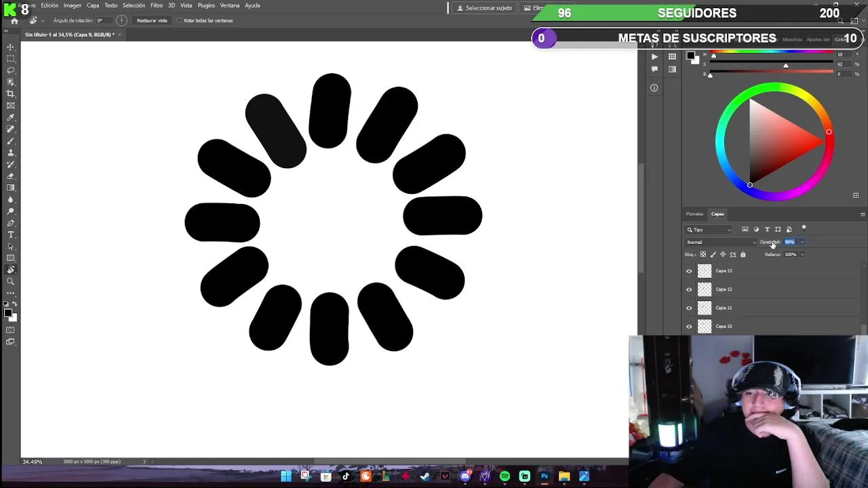Open the Layers panel options menu
The image size is (868, 488).
click(863, 214)
